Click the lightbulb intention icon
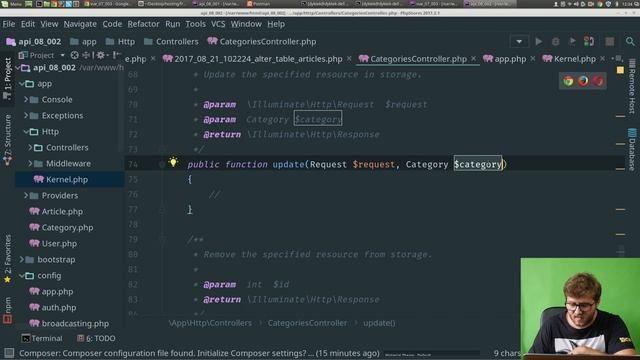This screenshot has width=640, height=360. (173, 162)
